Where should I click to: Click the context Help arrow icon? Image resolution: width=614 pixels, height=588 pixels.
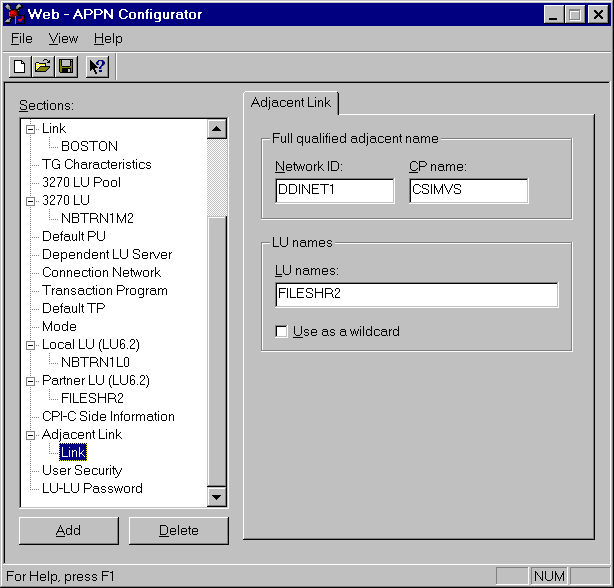pyautogui.click(x=97, y=67)
